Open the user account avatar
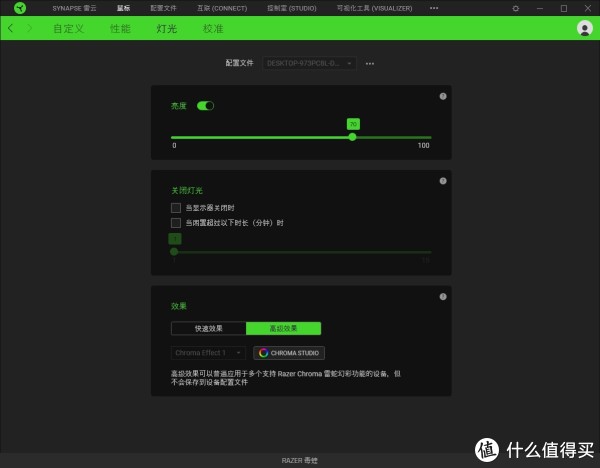The image size is (600, 468). 585,28
